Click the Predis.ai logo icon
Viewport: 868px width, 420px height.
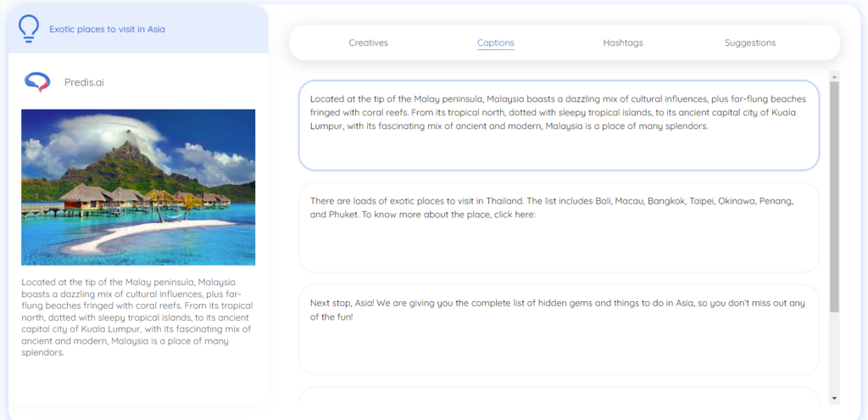(37, 82)
